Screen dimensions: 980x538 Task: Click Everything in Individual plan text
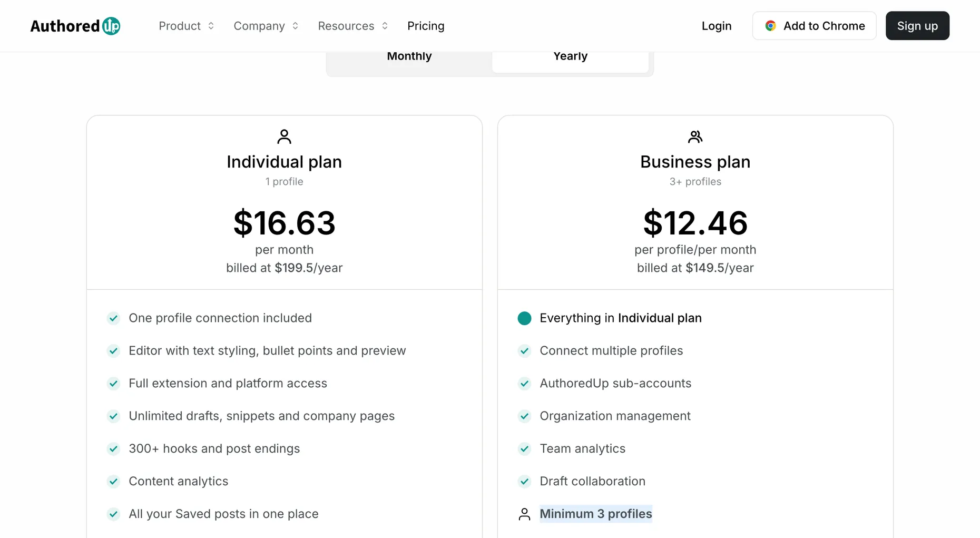coord(621,318)
